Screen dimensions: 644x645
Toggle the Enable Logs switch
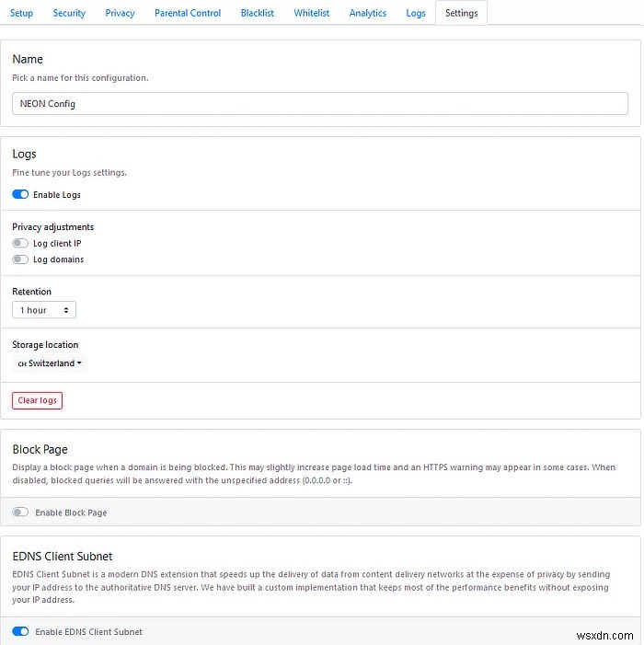[20, 195]
